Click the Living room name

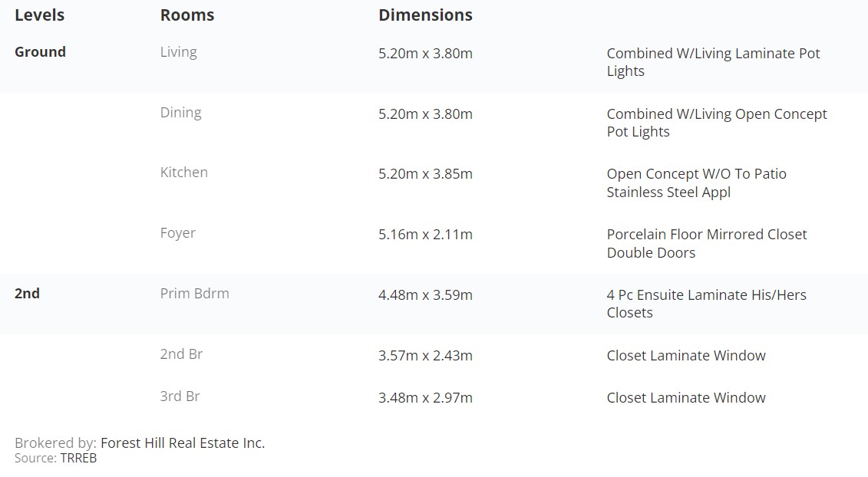tap(178, 53)
